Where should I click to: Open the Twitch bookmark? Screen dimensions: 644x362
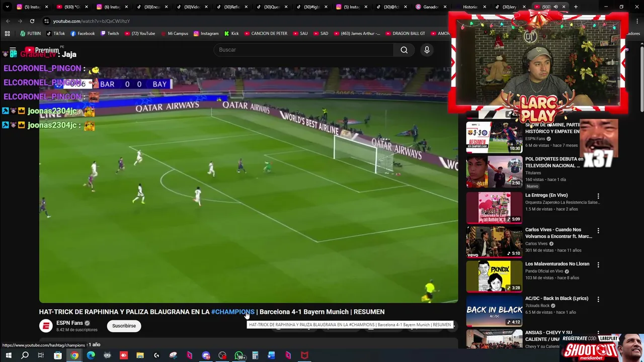pyautogui.click(x=110, y=34)
